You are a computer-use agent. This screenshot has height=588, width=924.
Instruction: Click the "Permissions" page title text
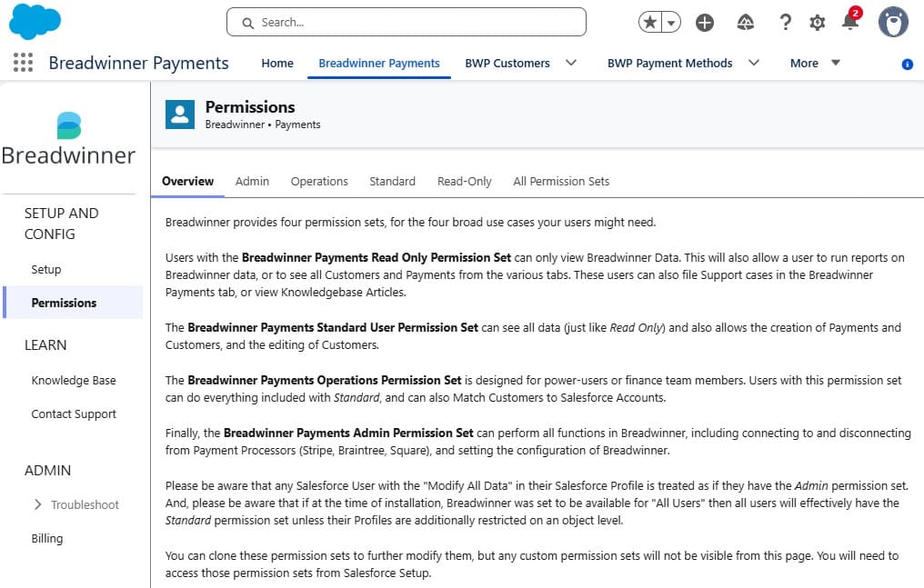(x=250, y=107)
